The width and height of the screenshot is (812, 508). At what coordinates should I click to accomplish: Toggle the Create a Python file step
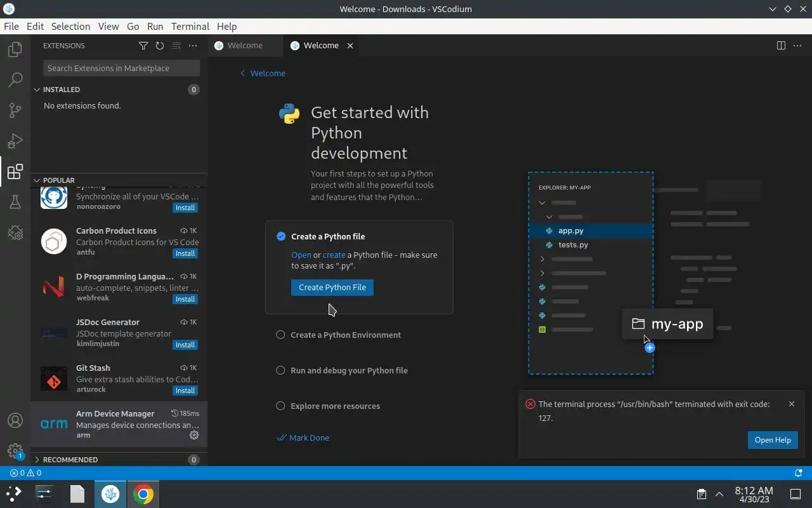[x=281, y=236]
